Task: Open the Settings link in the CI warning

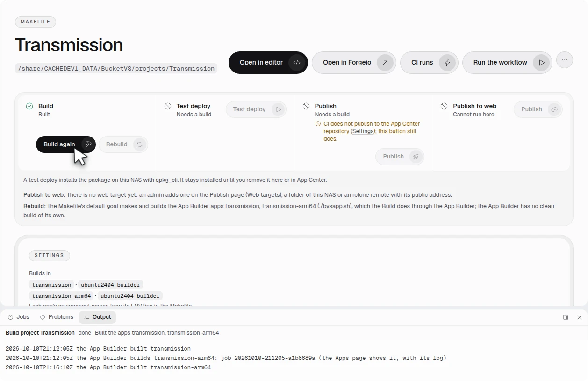Action: [363, 131]
